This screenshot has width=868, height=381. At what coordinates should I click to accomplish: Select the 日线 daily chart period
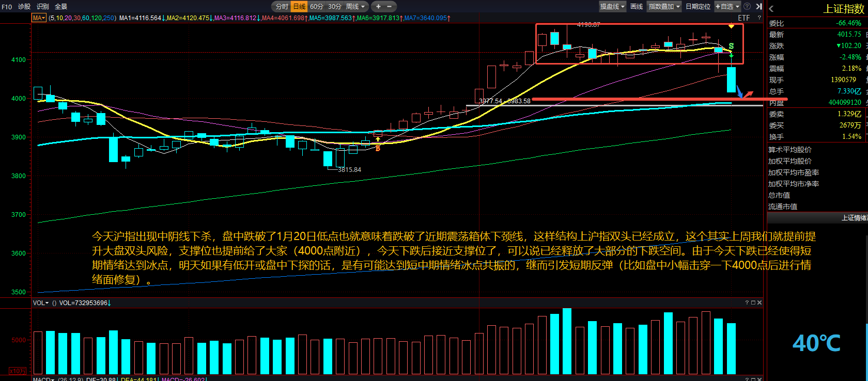299,7
